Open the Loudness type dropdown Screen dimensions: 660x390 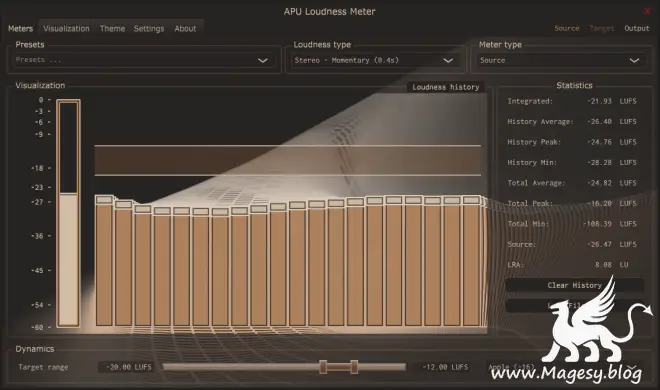tap(375, 60)
